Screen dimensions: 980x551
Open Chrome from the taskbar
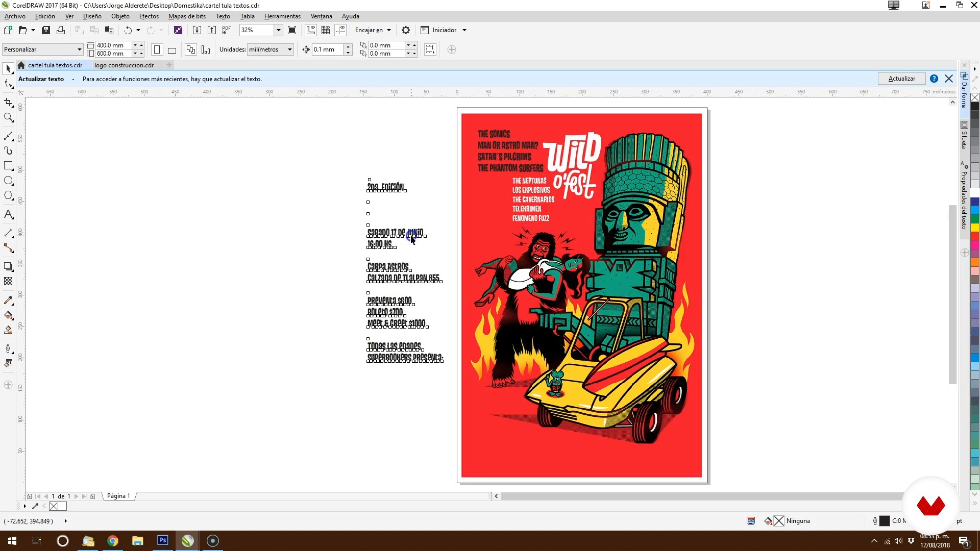[113, 540]
